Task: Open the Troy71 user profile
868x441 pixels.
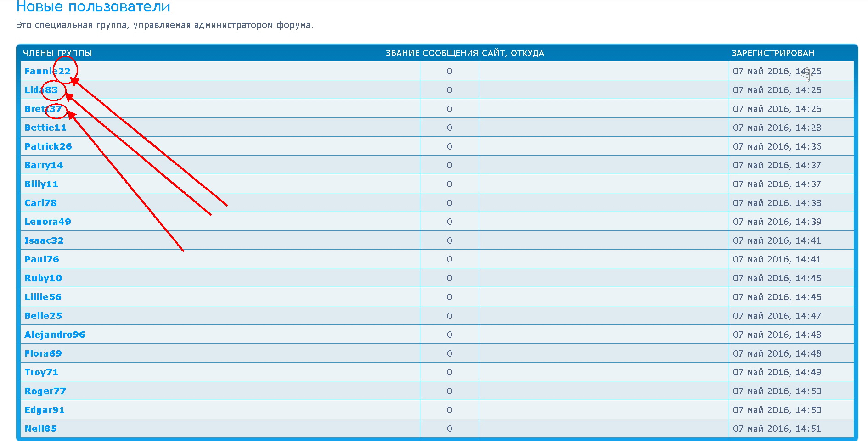Action: click(x=41, y=372)
